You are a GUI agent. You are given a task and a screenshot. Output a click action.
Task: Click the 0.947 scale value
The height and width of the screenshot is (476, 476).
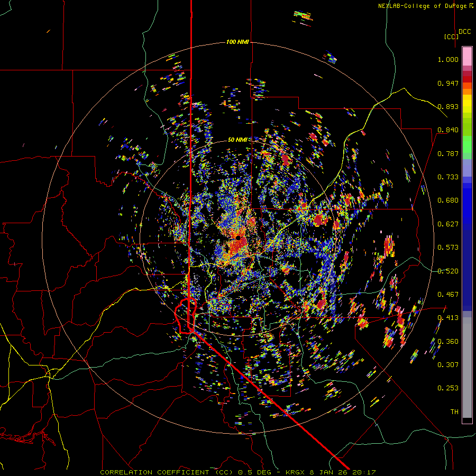tap(448, 83)
